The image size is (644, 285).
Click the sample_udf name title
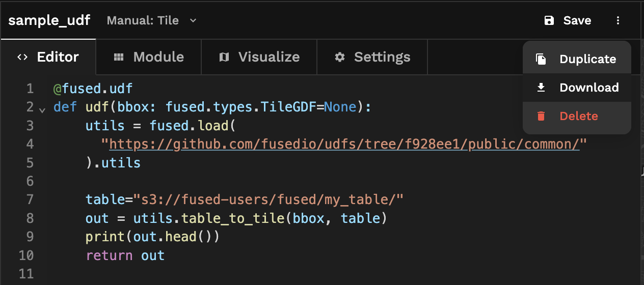(x=49, y=20)
